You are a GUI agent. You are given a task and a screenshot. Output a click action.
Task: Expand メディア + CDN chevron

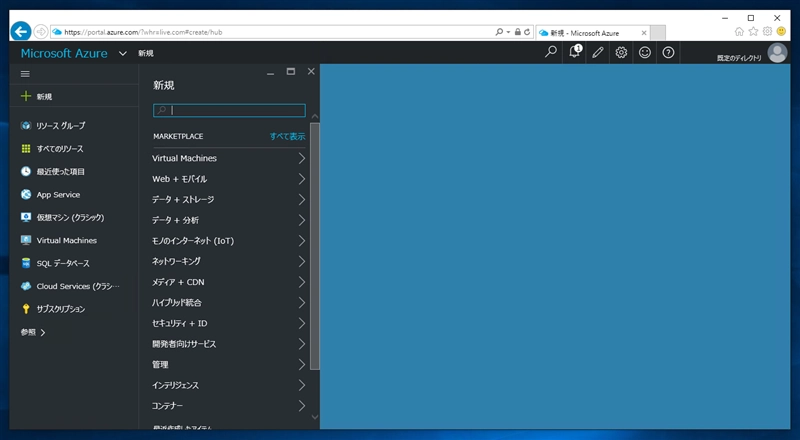point(302,282)
